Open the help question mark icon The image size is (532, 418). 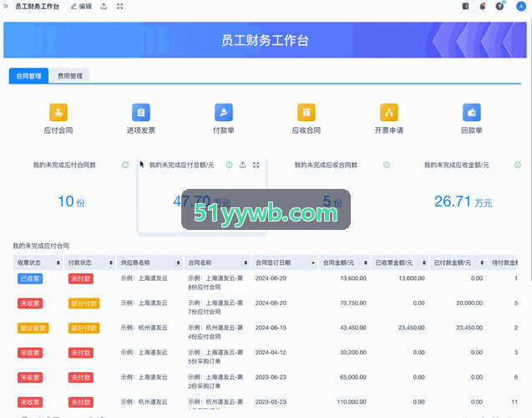499,6
